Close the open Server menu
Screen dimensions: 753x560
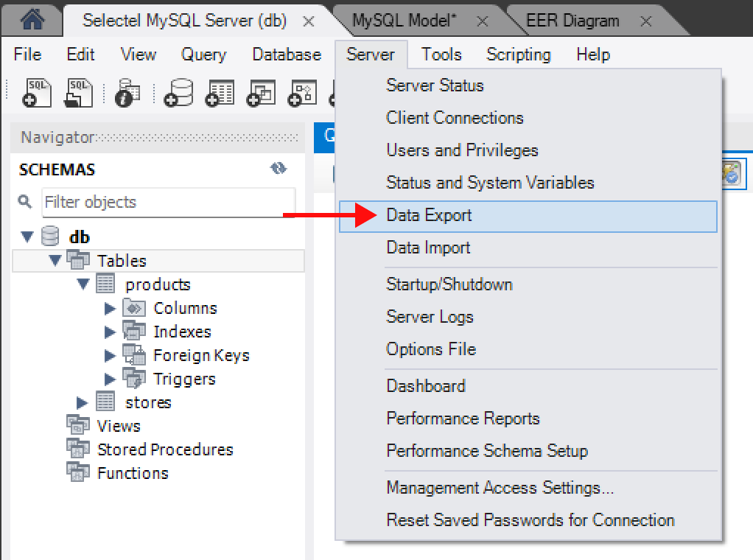[371, 55]
